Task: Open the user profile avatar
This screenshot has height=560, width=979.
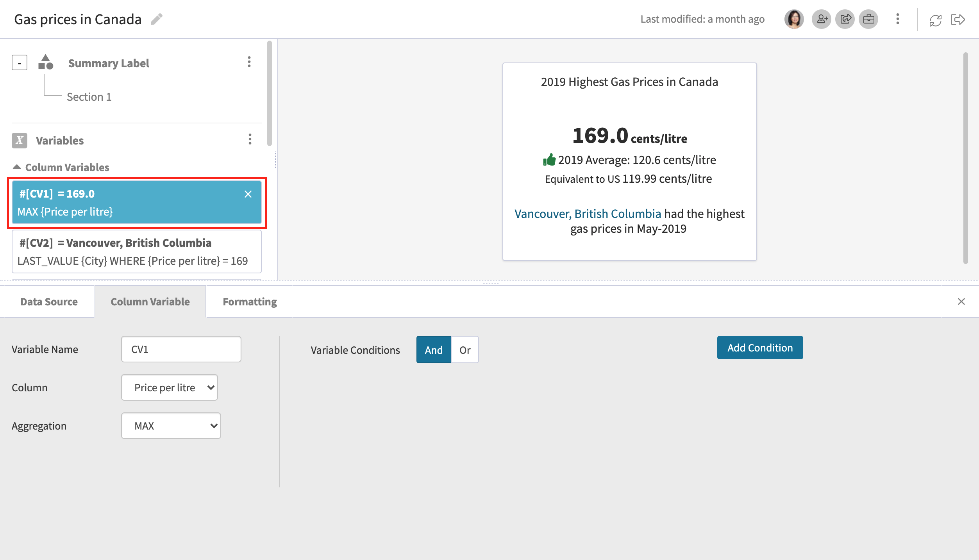Action: (794, 19)
